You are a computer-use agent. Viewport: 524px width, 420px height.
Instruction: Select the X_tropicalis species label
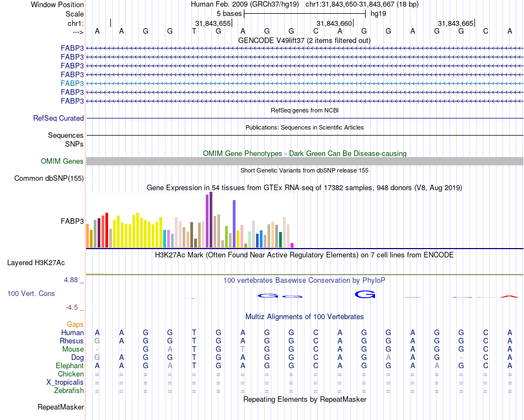[x=65, y=383]
